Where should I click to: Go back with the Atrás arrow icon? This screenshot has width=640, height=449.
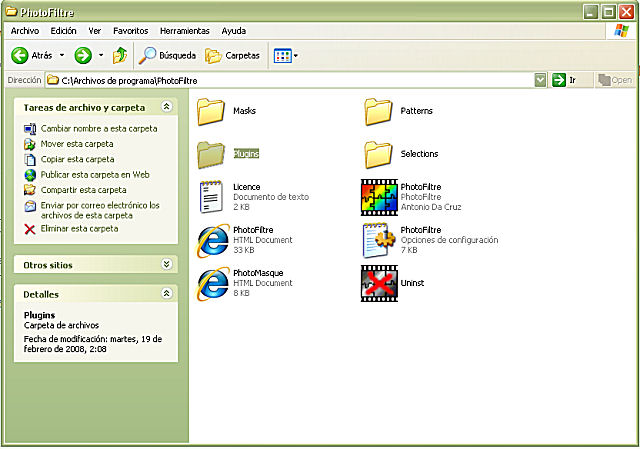point(19,56)
